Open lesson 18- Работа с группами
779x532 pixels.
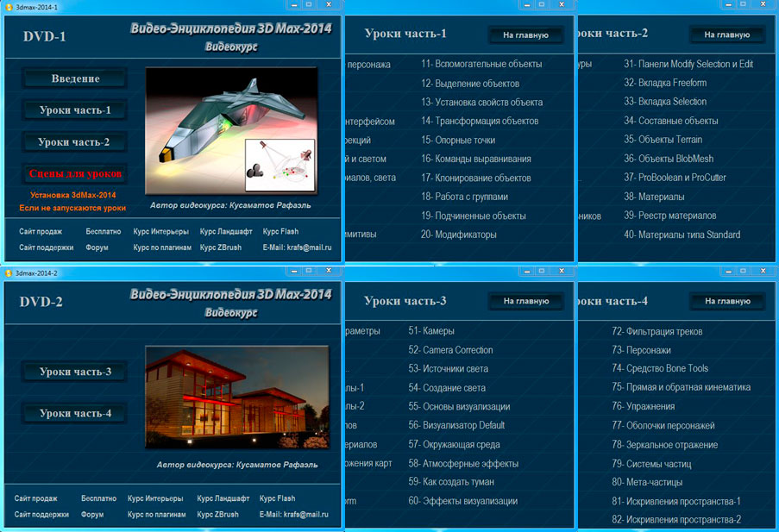(464, 197)
